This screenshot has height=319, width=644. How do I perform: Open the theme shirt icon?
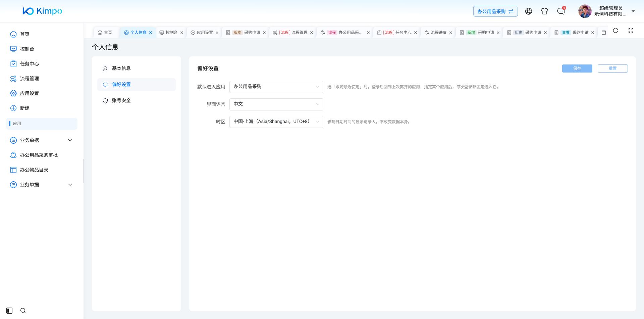[545, 11]
